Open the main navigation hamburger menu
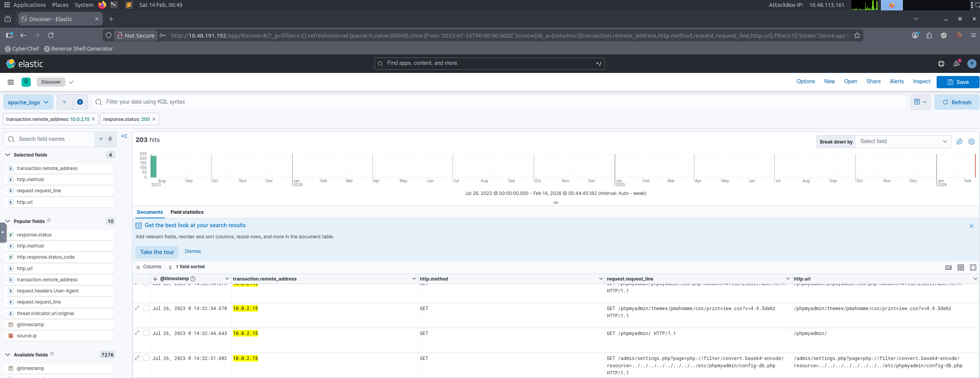This screenshot has width=980, height=378. [11, 82]
